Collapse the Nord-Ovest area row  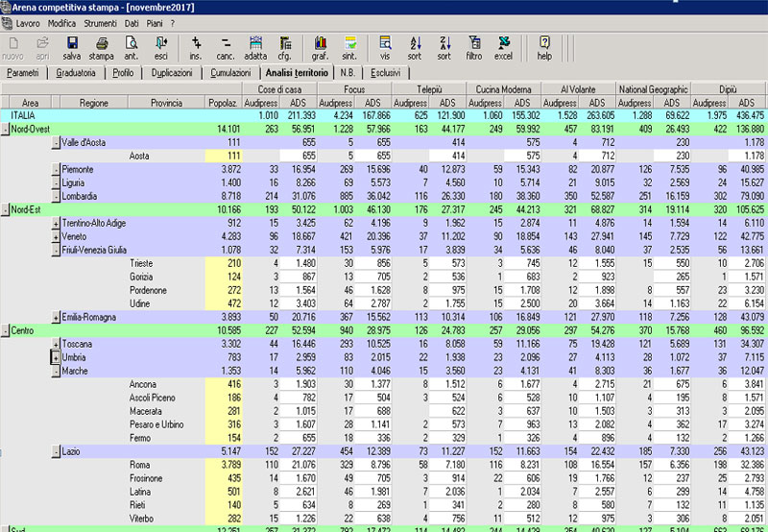pyautogui.click(x=5, y=128)
